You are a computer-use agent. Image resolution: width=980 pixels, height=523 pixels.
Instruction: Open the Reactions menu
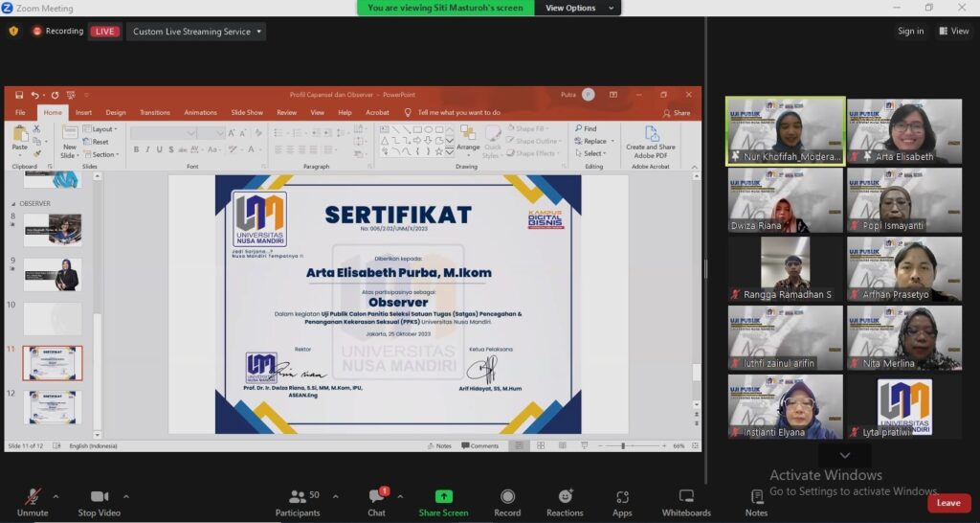(x=565, y=503)
